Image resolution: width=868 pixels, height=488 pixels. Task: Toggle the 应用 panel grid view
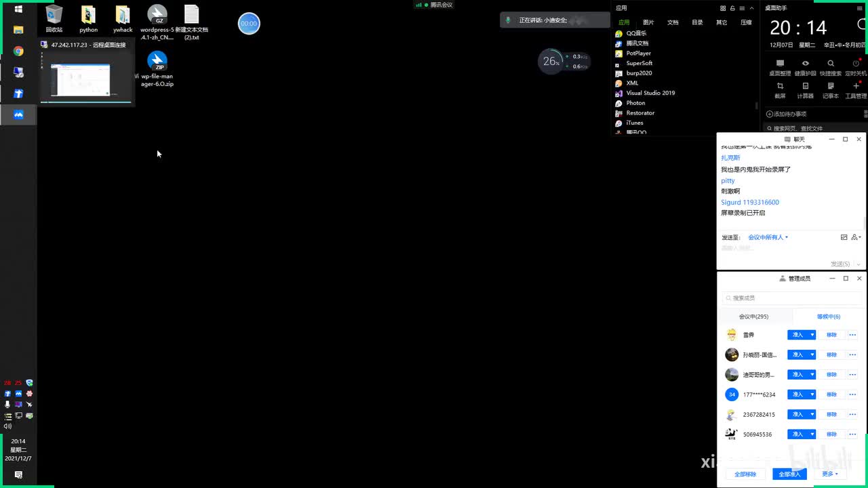[723, 8]
